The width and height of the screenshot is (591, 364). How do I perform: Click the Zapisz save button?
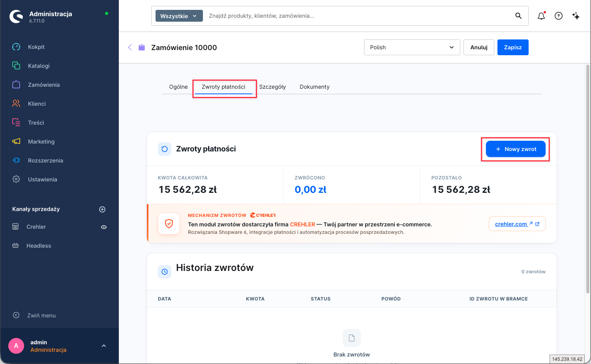click(513, 47)
